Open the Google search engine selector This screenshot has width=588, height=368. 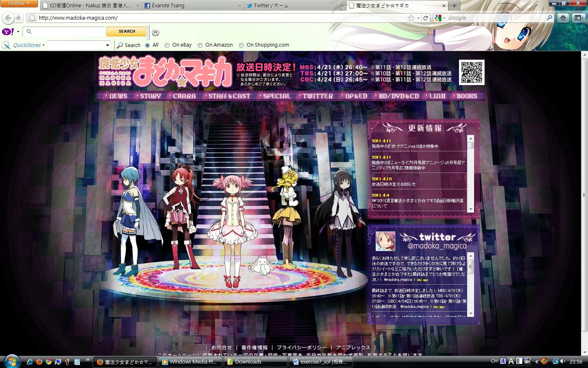440,18
